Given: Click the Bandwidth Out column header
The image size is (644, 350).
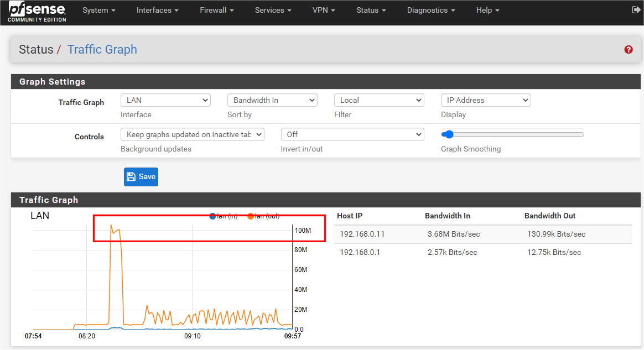Looking at the screenshot, I should coord(549,216).
